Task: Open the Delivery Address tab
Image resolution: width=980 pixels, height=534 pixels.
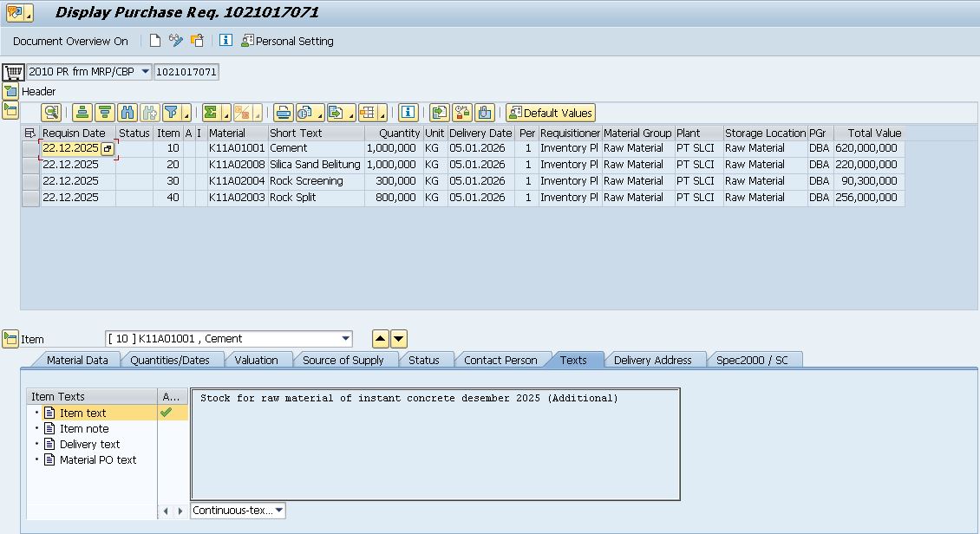Action: [652, 360]
